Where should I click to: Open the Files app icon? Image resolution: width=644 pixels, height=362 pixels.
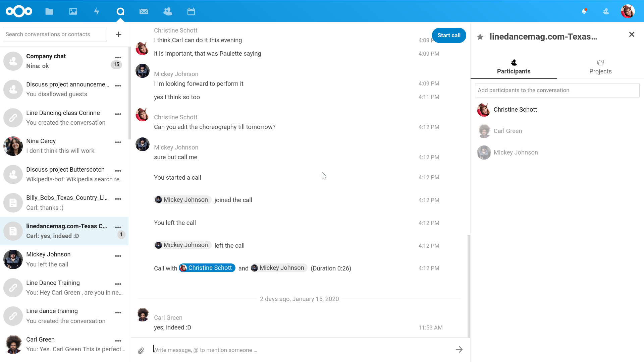(49, 11)
